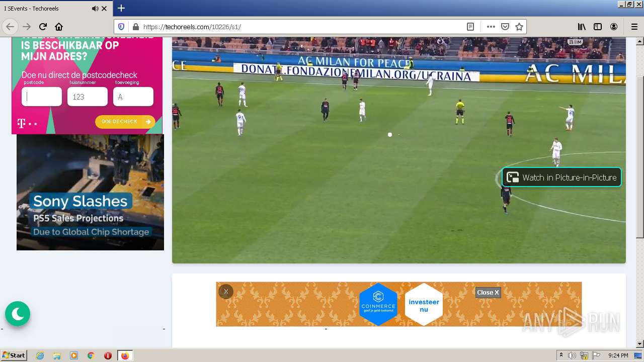Go forward to the next page
Screen dimensions: 644x362
click(x=27, y=27)
